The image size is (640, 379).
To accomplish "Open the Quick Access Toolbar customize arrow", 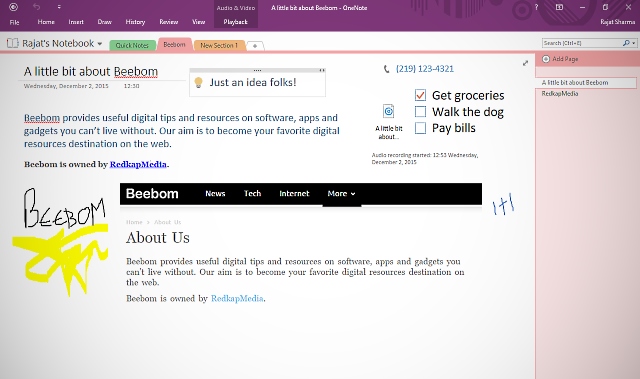I will pos(59,7).
